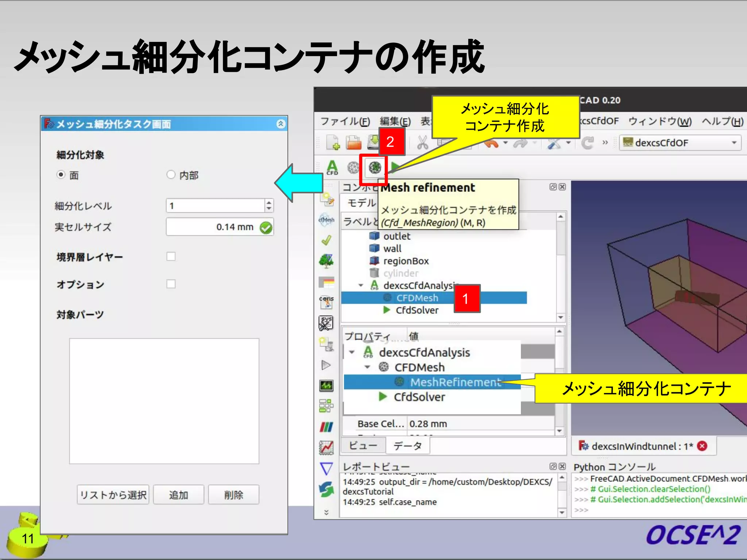Screen dimensions: 747x560
Task: Click the open folder icon
Action: pos(353,143)
